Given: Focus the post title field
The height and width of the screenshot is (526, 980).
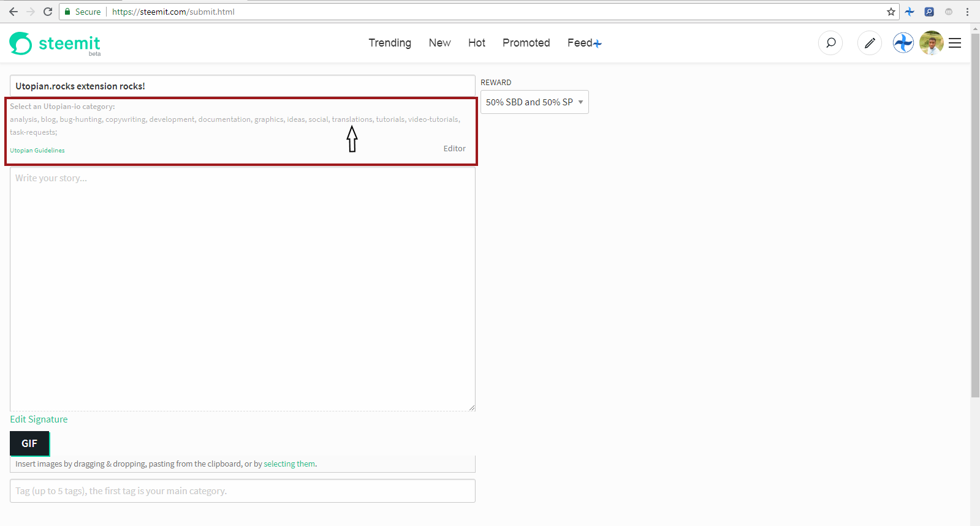Looking at the screenshot, I should [x=243, y=86].
